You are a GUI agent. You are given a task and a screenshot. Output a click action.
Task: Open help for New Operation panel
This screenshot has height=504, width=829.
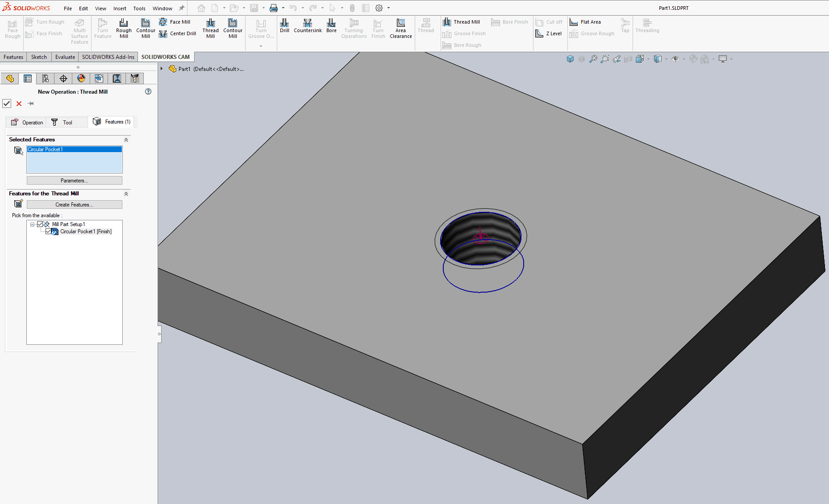tap(148, 91)
